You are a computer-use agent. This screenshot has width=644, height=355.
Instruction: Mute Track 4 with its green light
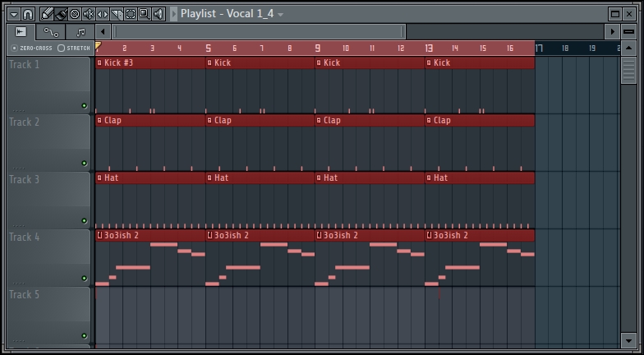(84, 278)
